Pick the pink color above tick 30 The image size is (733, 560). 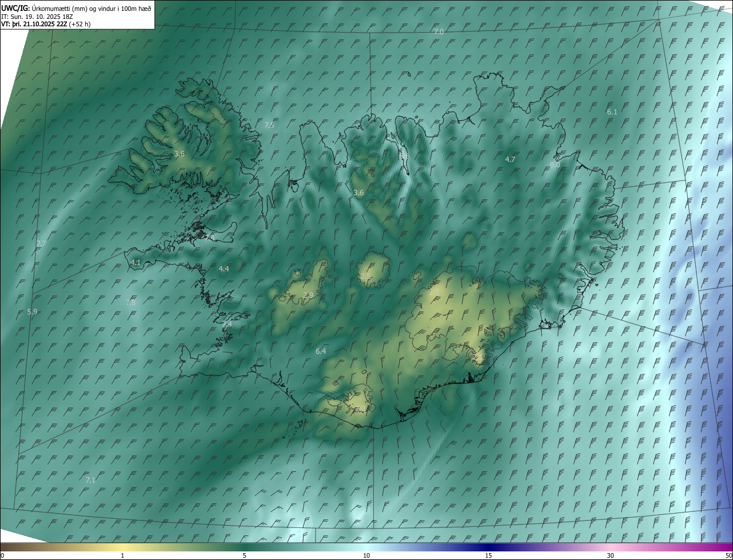[610, 547]
